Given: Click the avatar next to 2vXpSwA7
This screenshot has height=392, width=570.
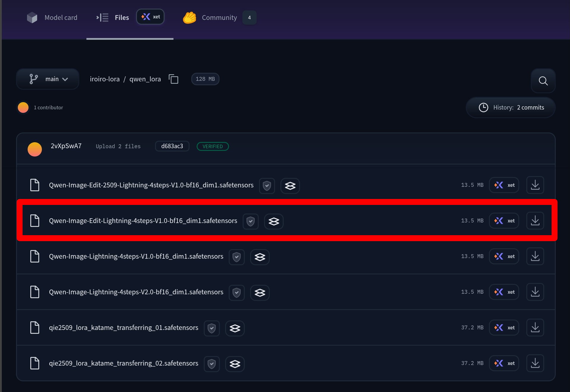Looking at the screenshot, I should pyautogui.click(x=35, y=149).
